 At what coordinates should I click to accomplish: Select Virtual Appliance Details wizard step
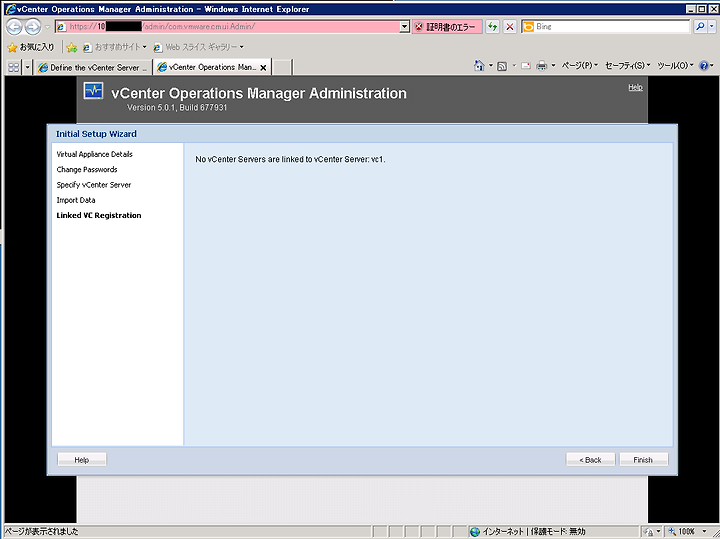click(95, 154)
